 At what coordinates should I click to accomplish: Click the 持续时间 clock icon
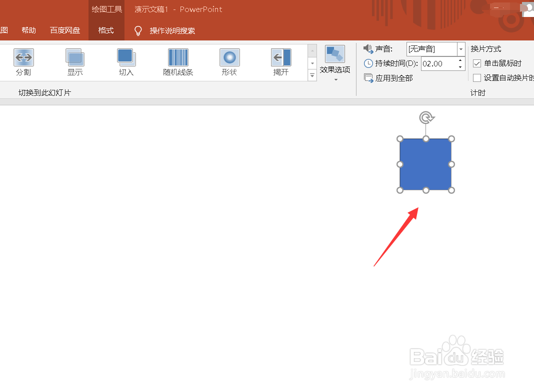coord(368,63)
